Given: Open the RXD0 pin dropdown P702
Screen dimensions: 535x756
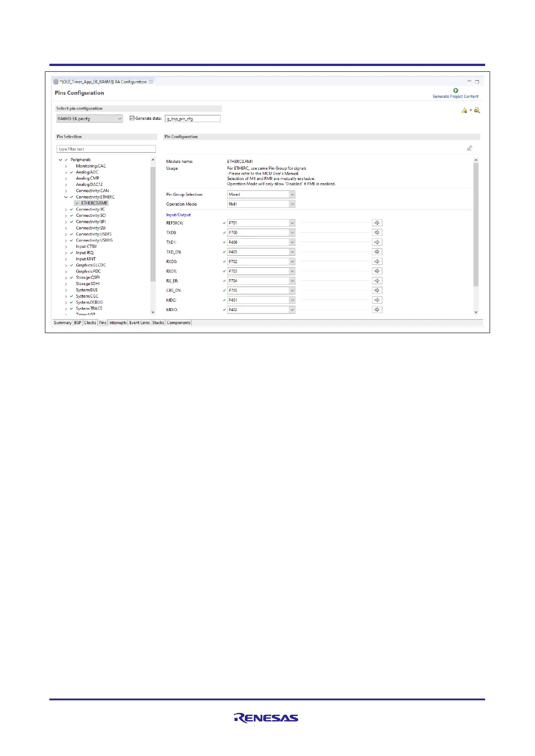Looking at the screenshot, I should click(x=261, y=261).
